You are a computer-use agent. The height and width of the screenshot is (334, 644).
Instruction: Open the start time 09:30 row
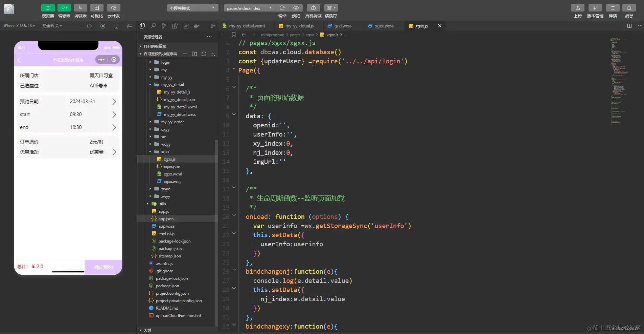pos(68,114)
